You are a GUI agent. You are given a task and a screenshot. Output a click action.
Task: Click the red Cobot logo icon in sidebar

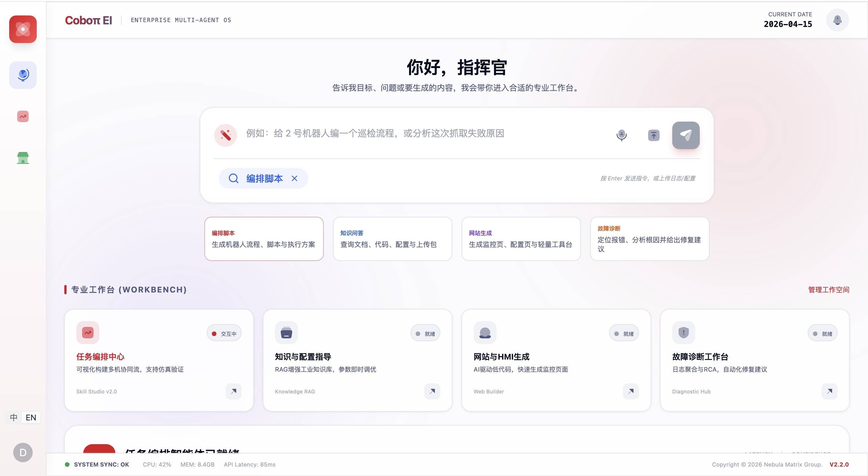pyautogui.click(x=23, y=29)
